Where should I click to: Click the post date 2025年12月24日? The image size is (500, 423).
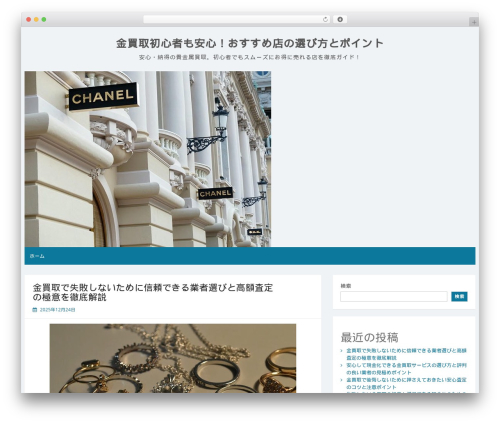pos(57,310)
